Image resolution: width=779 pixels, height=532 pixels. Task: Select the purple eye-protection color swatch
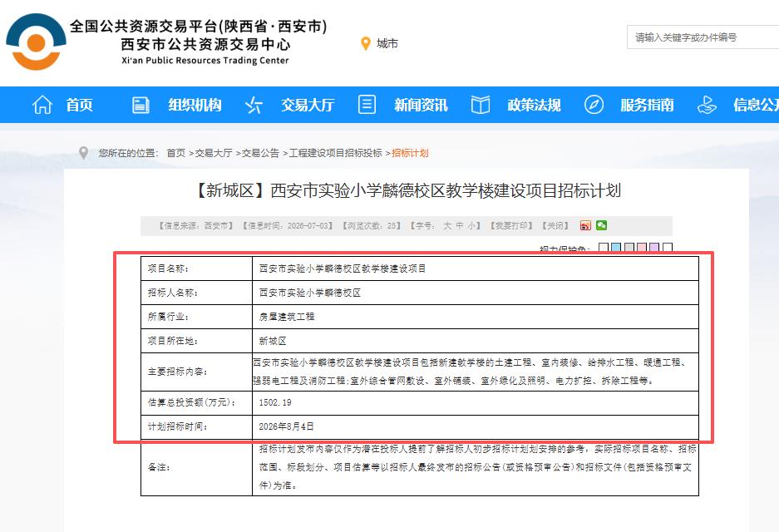coord(655,247)
